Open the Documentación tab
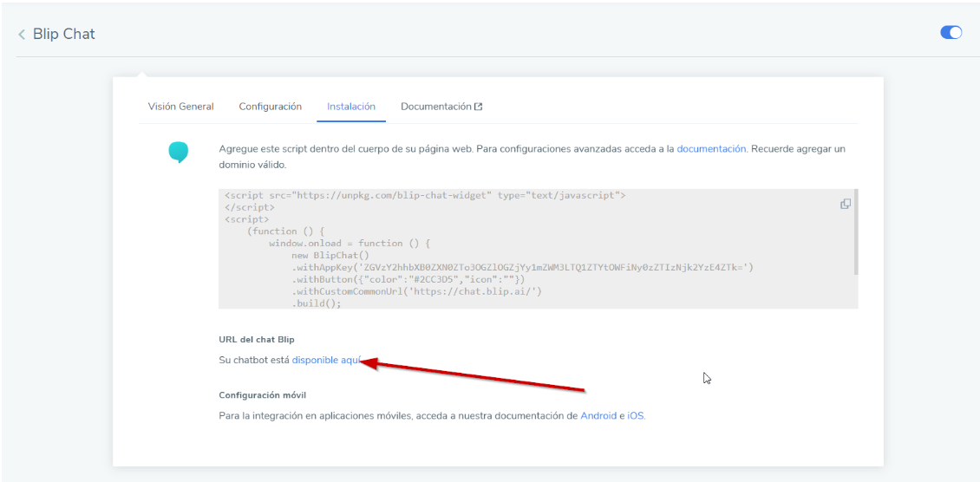The image size is (980, 482). point(435,107)
